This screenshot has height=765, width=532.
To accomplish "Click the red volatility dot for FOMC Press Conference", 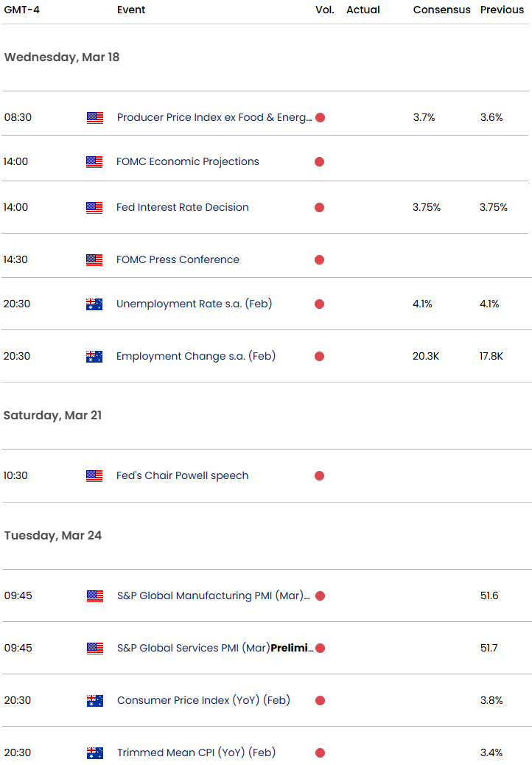I will pyautogui.click(x=319, y=259).
